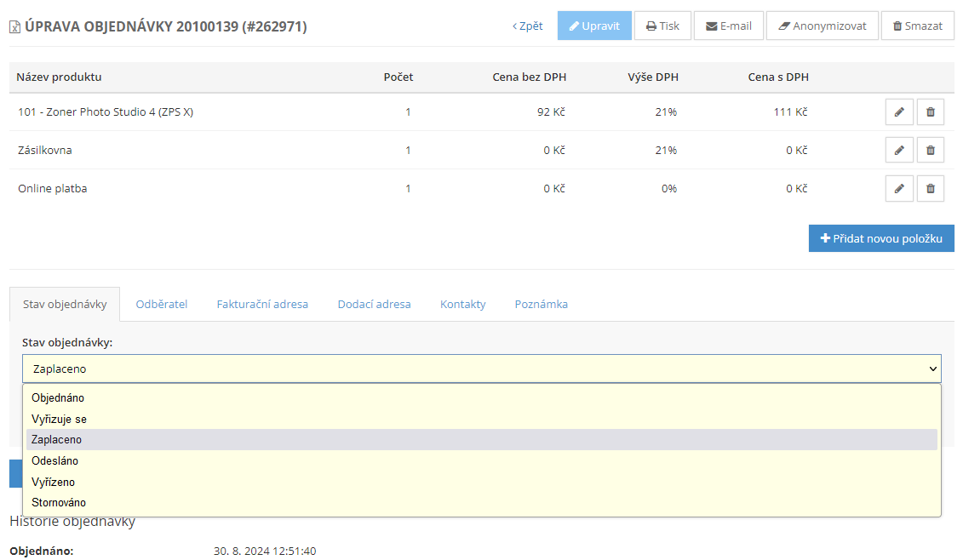Select Odesláno from the status list
The height and width of the screenshot is (560, 963).
(54, 460)
